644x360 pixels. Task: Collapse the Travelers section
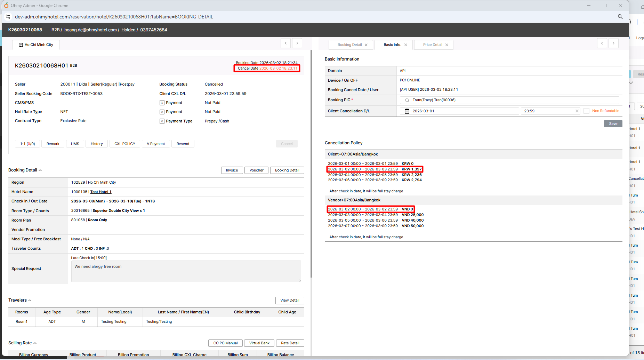pyautogui.click(x=30, y=301)
